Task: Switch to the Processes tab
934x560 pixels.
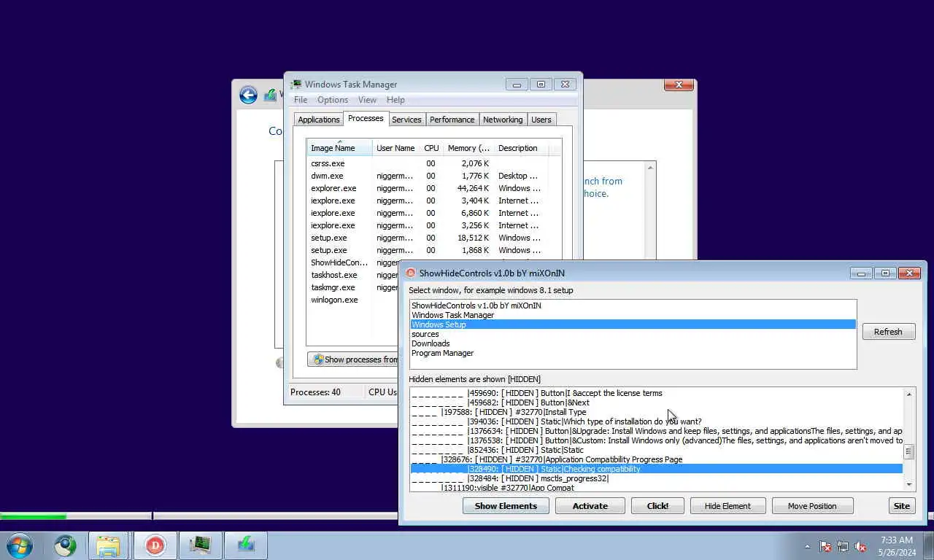Action: (366, 118)
